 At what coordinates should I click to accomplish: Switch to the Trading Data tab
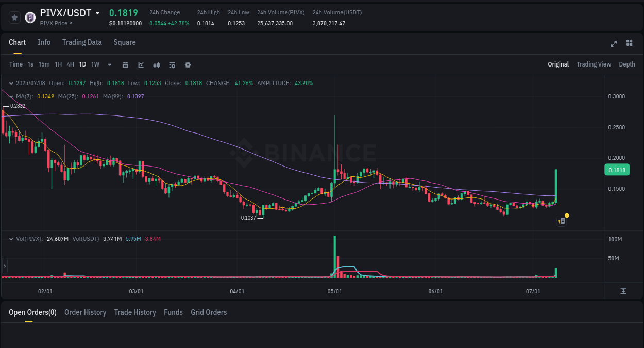click(x=82, y=42)
